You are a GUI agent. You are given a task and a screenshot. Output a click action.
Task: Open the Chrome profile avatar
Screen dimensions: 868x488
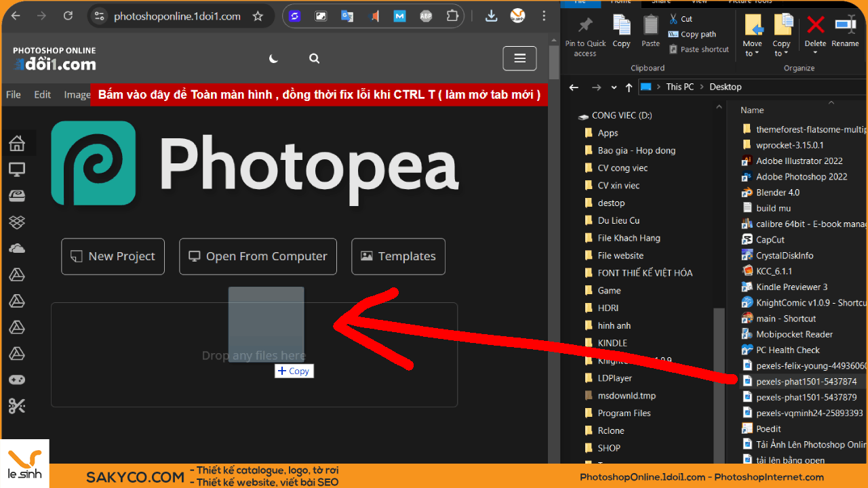[517, 16]
